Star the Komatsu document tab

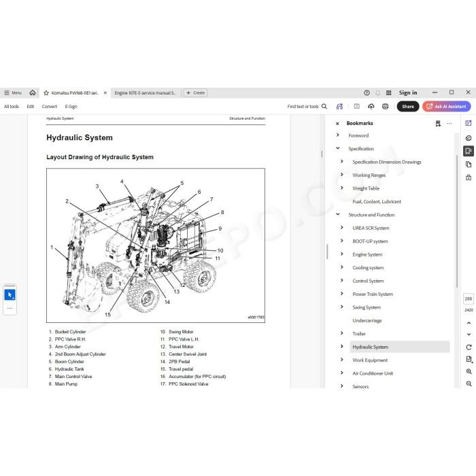46,93
